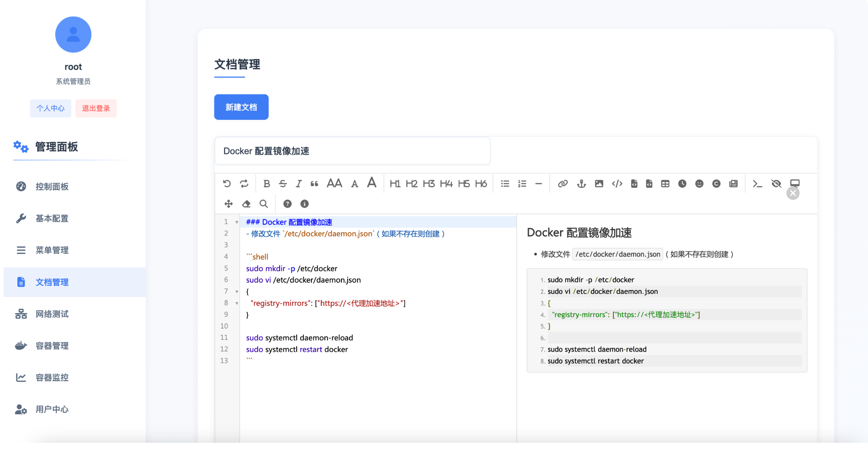Open 容器管理 in the sidebar
Viewport: 868px width, 449px height.
coord(75,346)
